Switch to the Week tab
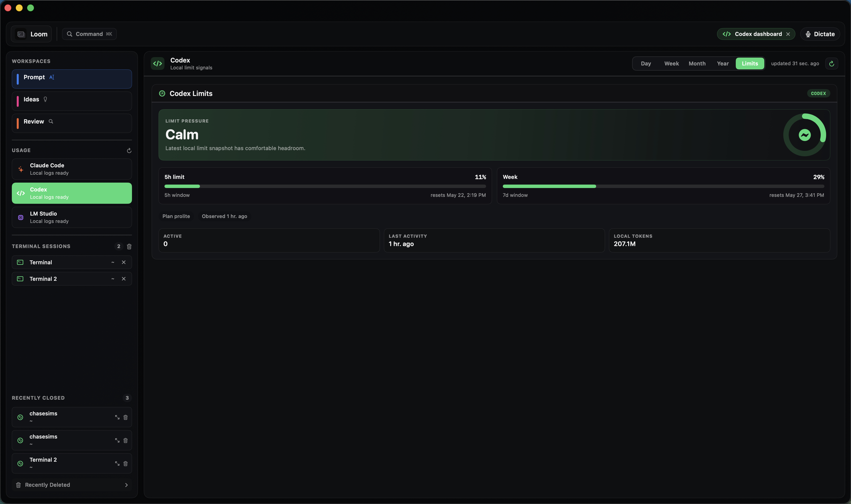Viewport: 851px width, 504px height. tap(671, 63)
